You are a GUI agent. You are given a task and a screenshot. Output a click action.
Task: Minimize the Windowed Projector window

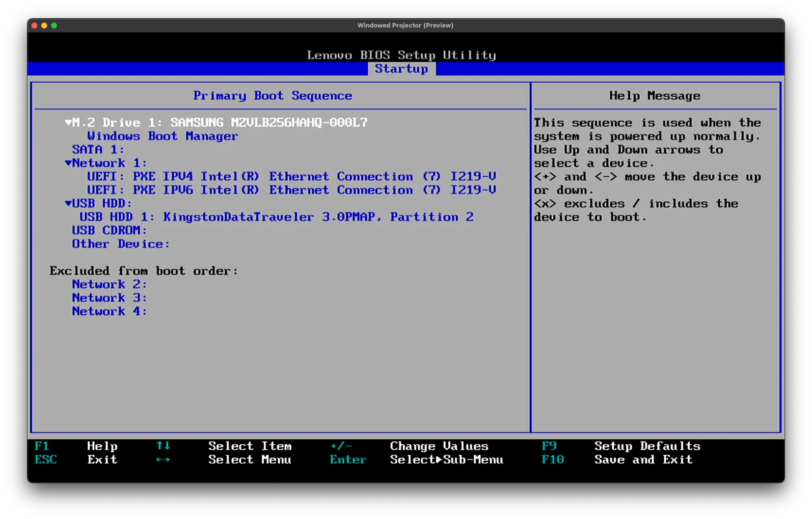pos(44,26)
